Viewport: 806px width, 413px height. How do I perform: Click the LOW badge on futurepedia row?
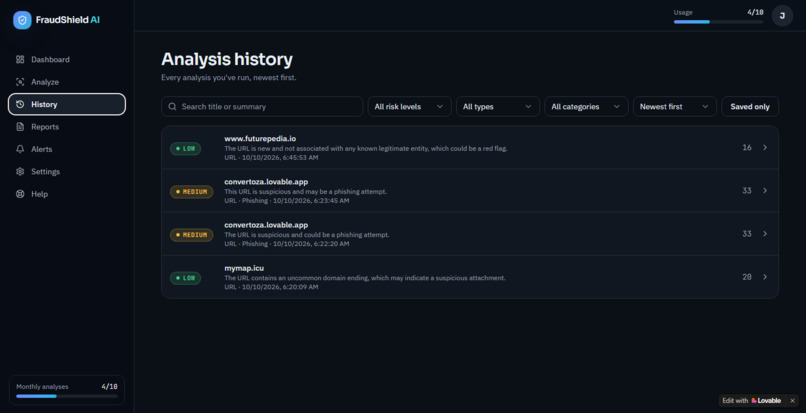click(x=186, y=149)
